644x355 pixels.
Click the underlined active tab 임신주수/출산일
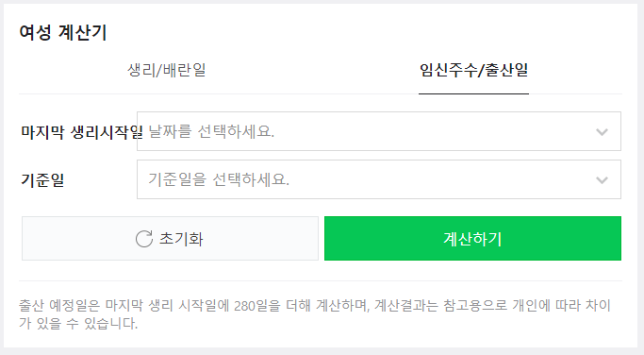(473, 70)
